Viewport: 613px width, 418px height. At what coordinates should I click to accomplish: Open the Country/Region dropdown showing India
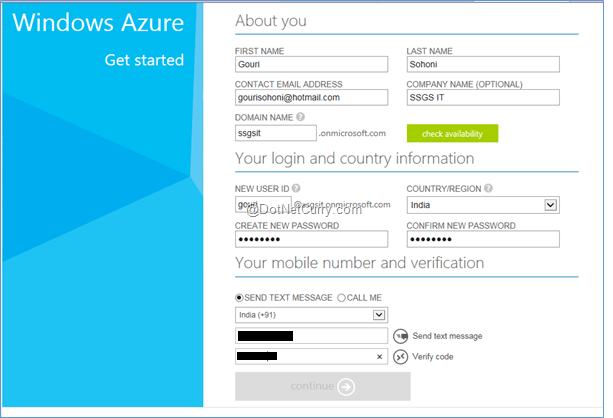click(x=482, y=205)
